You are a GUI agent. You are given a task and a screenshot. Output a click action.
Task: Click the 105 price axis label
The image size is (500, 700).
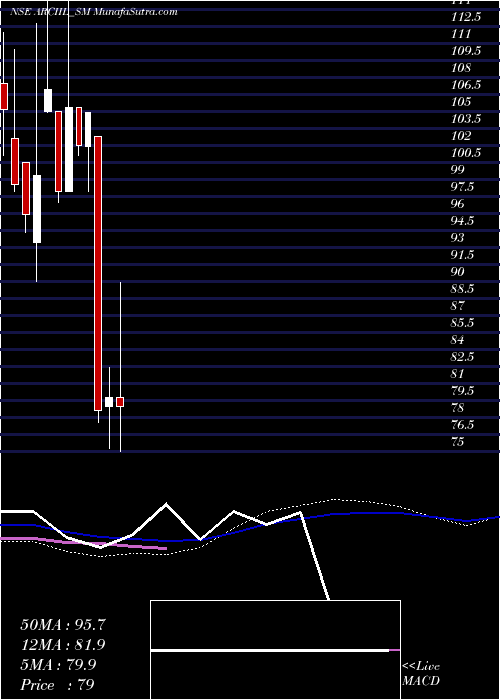point(461,102)
